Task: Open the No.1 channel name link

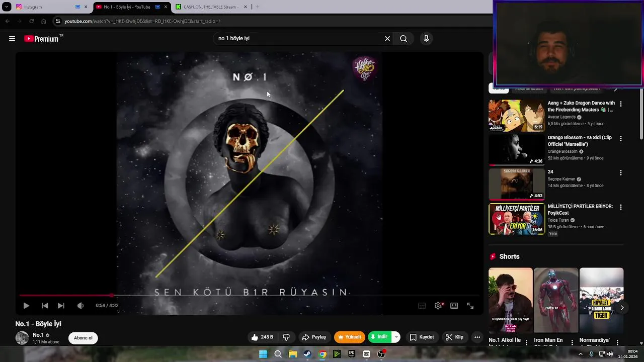Action: tap(38, 335)
